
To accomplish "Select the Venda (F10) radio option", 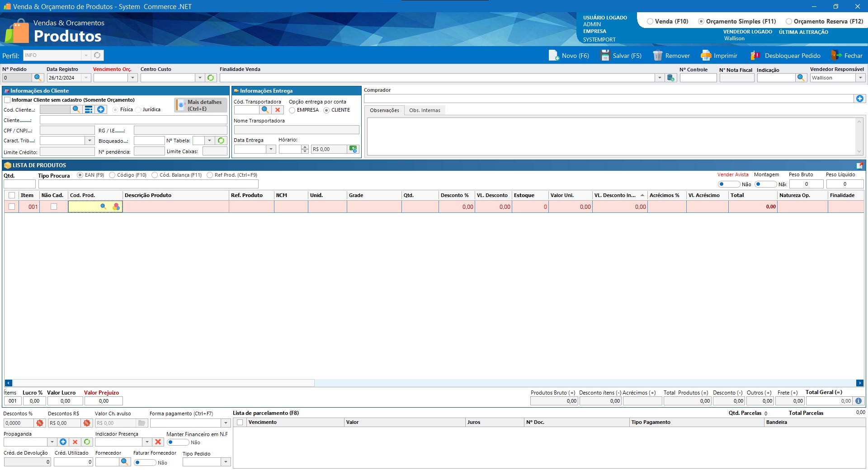I will (x=650, y=21).
